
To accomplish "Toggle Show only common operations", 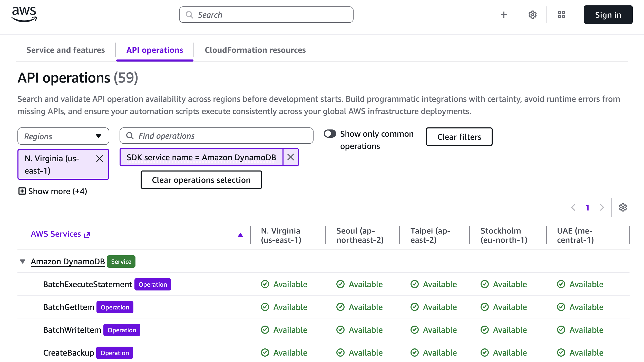I will tap(330, 134).
